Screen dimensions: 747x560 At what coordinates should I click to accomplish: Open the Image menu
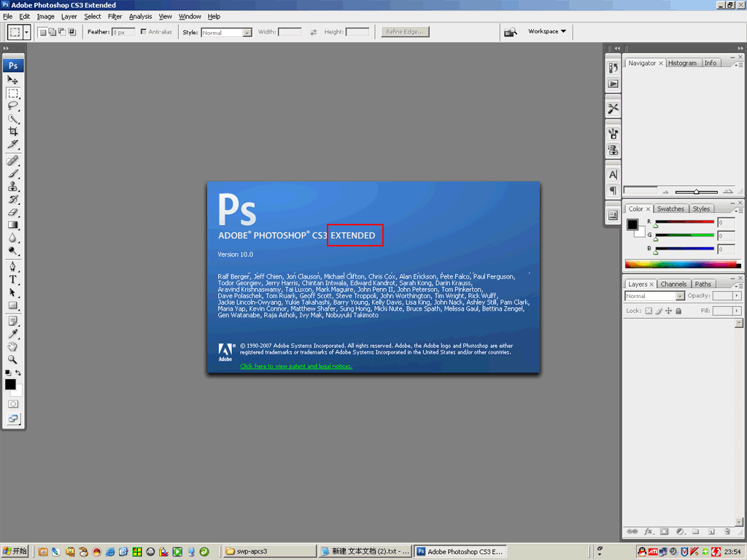tap(46, 16)
